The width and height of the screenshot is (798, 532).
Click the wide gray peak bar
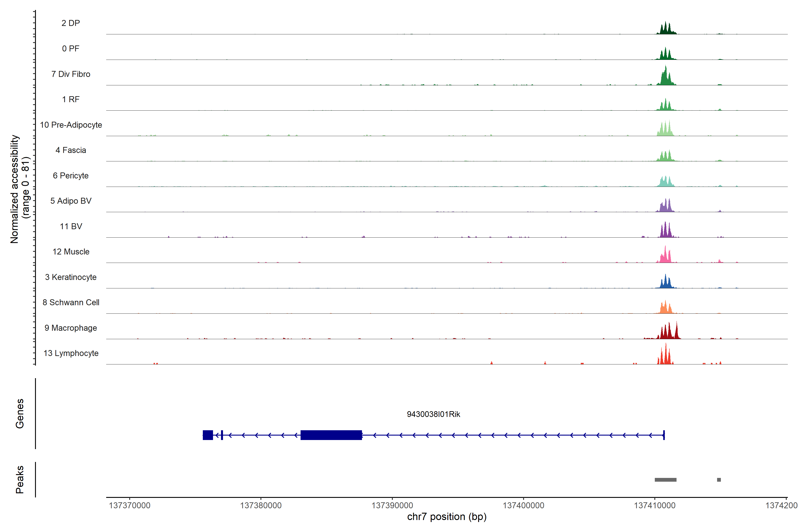665,480
